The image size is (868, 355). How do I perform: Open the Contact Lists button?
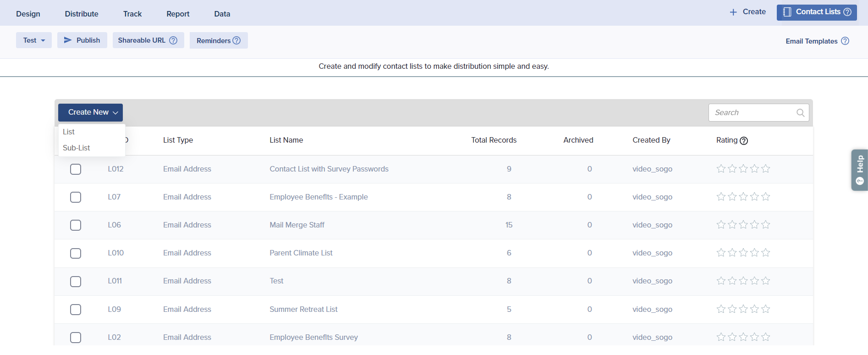click(816, 12)
